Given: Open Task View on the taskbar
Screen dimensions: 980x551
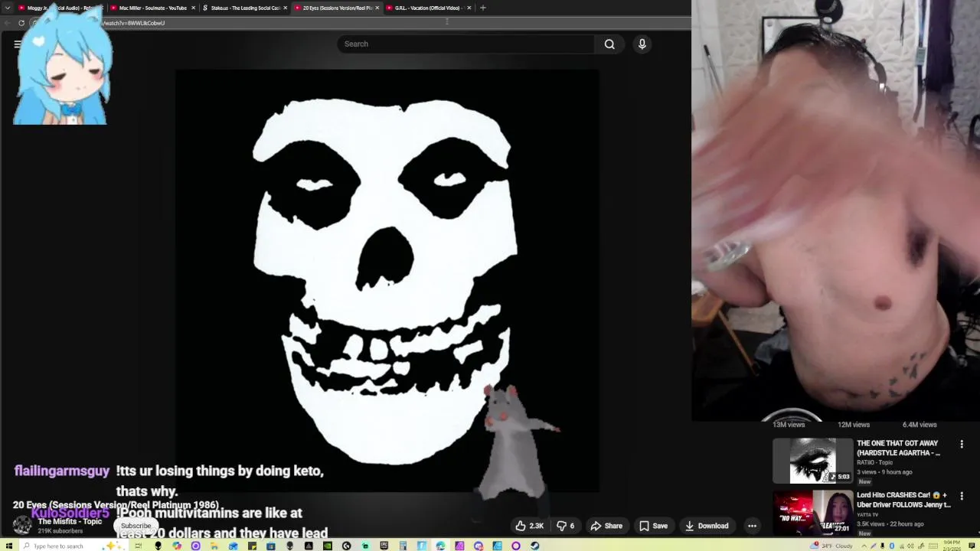Looking at the screenshot, I should (139, 546).
